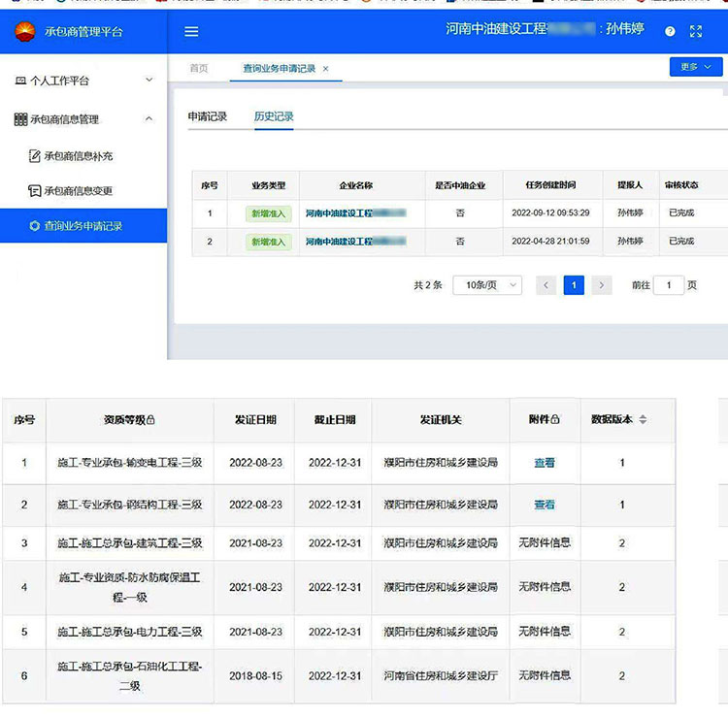Click the platform logo in top left
The width and height of the screenshot is (728, 719).
[23, 31]
